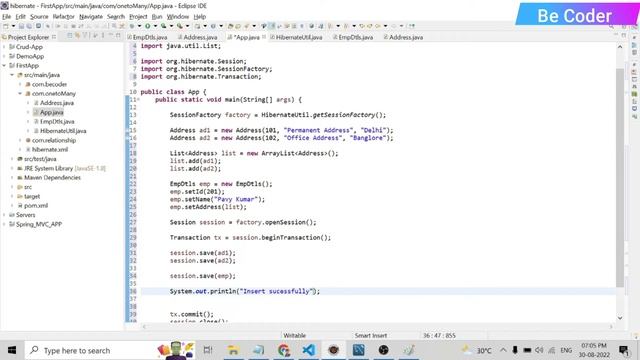This screenshot has height=360, width=640.
Task: Open File Explorer from the taskbar
Action: coord(233,350)
